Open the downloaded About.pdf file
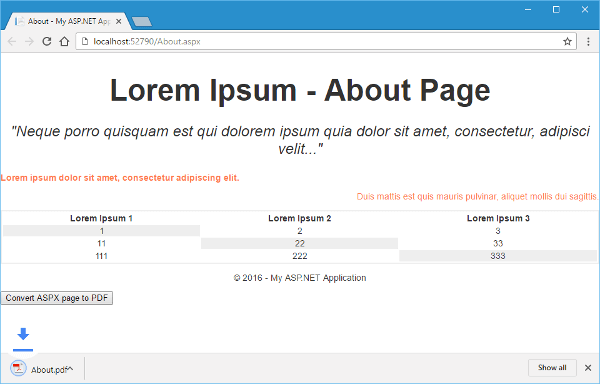Viewport: 600px width, 384px height. click(x=48, y=370)
